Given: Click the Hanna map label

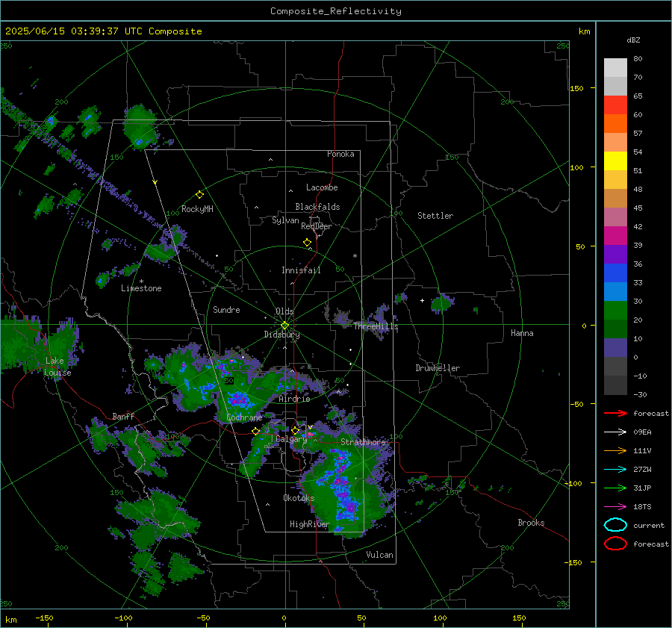Looking at the screenshot, I should tap(522, 333).
